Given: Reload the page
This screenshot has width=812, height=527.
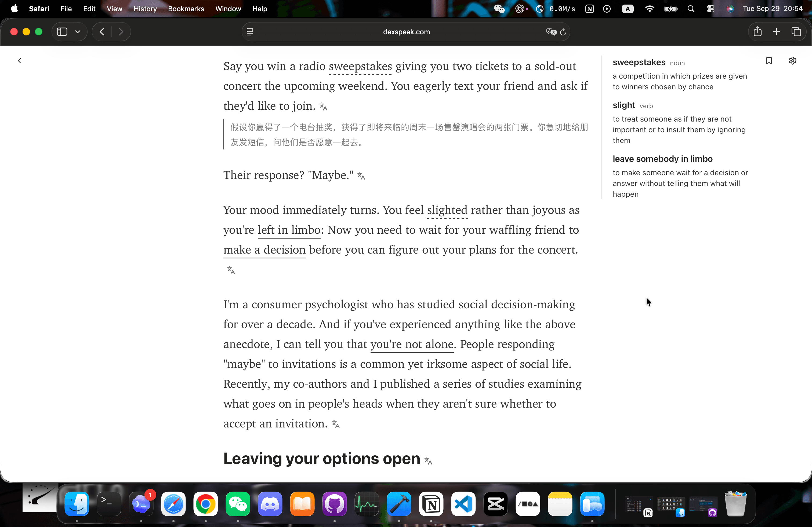Looking at the screenshot, I should pyautogui.click(x=563, y=32).
